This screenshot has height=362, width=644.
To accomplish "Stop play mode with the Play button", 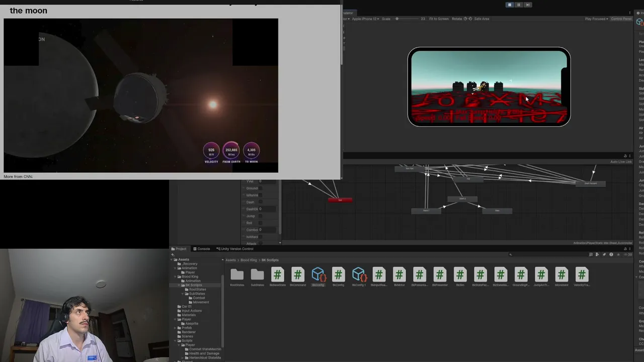I will pos(509,5).
